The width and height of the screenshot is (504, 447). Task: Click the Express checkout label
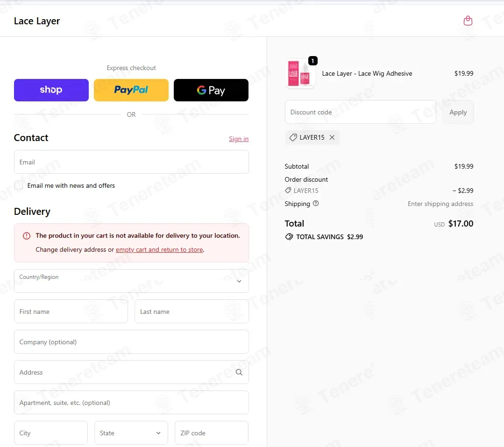(131, 68)
